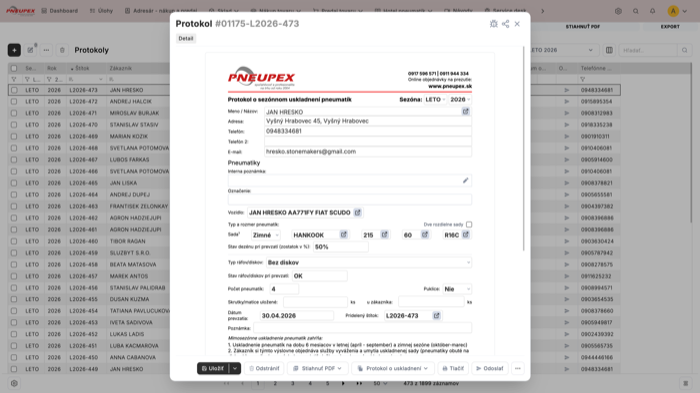Click the magnifier button in Hľadať field
This screenshot has width=700, height=393.
[685, 50]
